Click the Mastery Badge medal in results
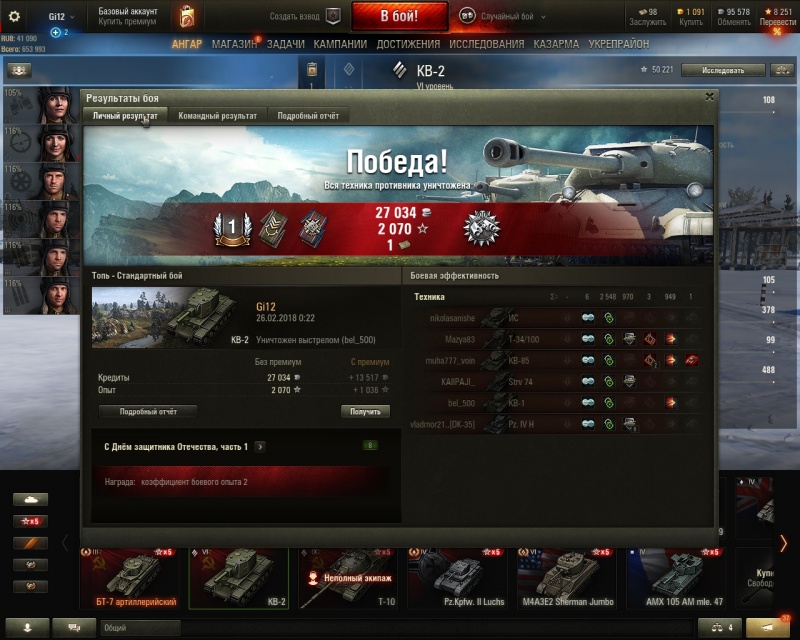The height and width of the screenshot is (640, 800). click(482, 228)
